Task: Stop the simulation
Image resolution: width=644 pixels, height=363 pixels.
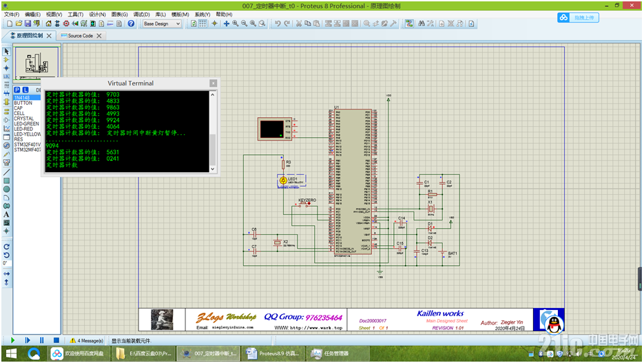Action: (x=56, y=340)
